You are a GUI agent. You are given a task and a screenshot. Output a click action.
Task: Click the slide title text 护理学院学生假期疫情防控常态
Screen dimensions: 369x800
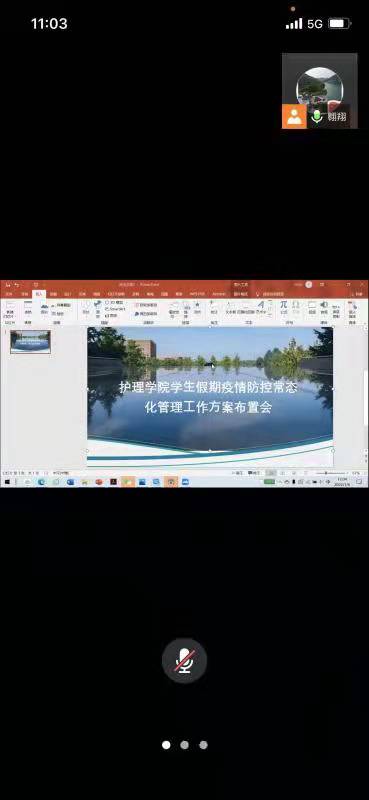click(x=208, y=387)
